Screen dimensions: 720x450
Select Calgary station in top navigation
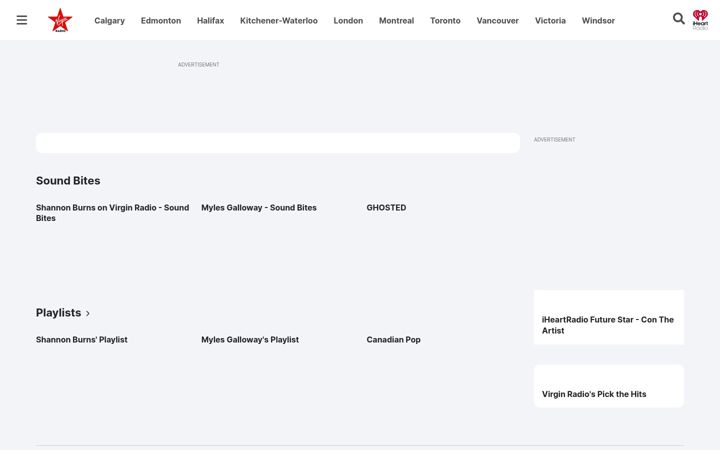109,21
